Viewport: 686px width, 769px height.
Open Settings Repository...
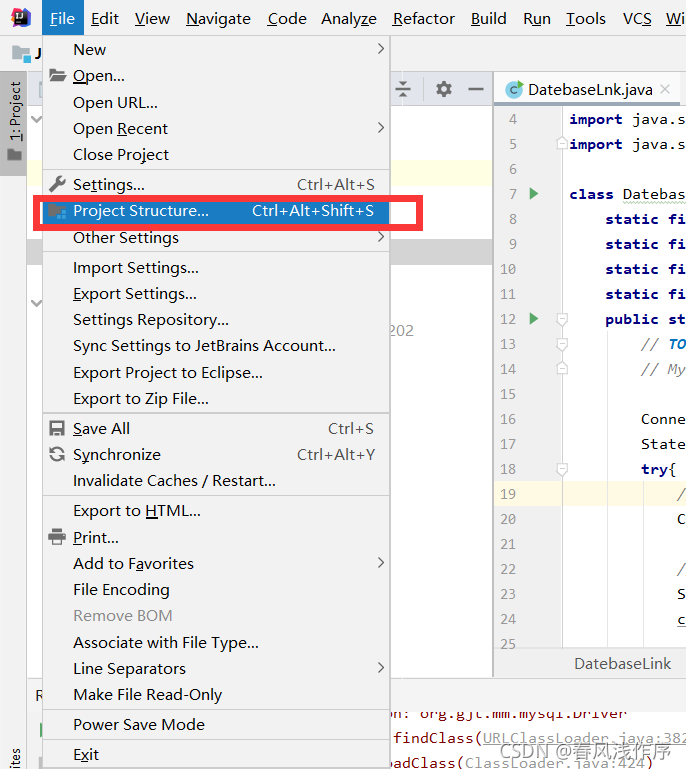(216, 320)
